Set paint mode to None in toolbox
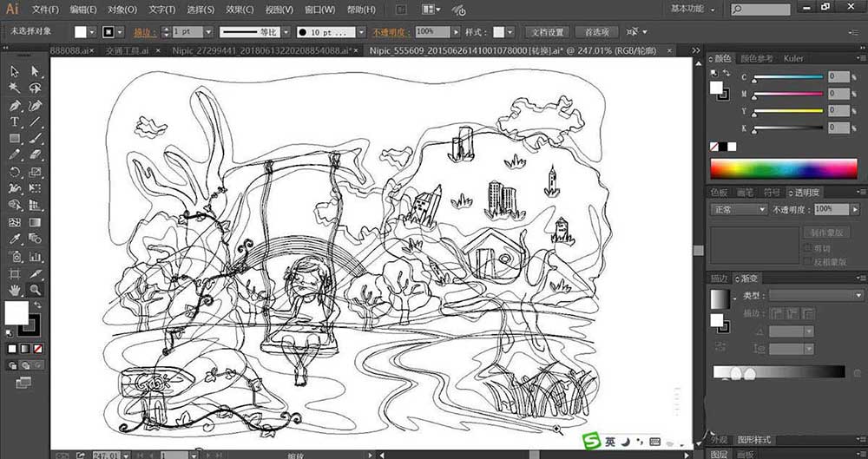This screenshot has width=868, height=459. point(37,349)
